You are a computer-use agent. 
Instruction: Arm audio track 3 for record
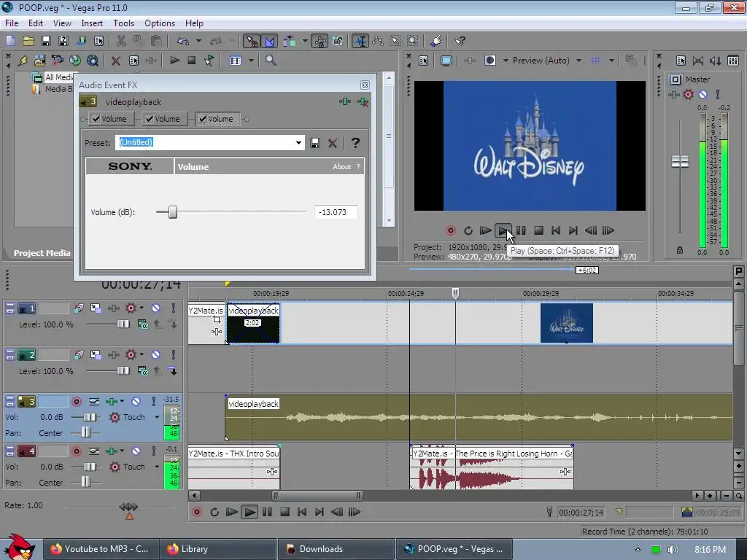tap(76, 402)
